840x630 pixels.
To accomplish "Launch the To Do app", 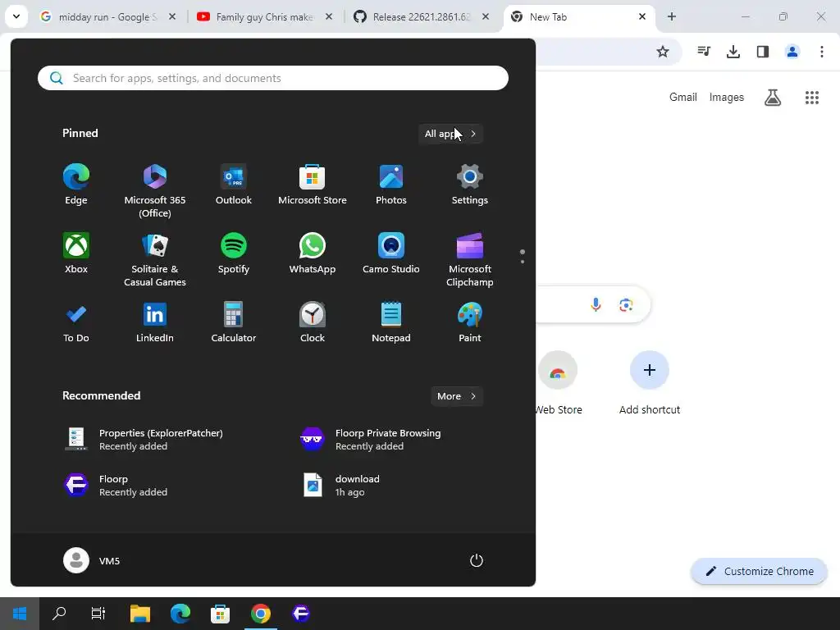I will coord(76,322).
